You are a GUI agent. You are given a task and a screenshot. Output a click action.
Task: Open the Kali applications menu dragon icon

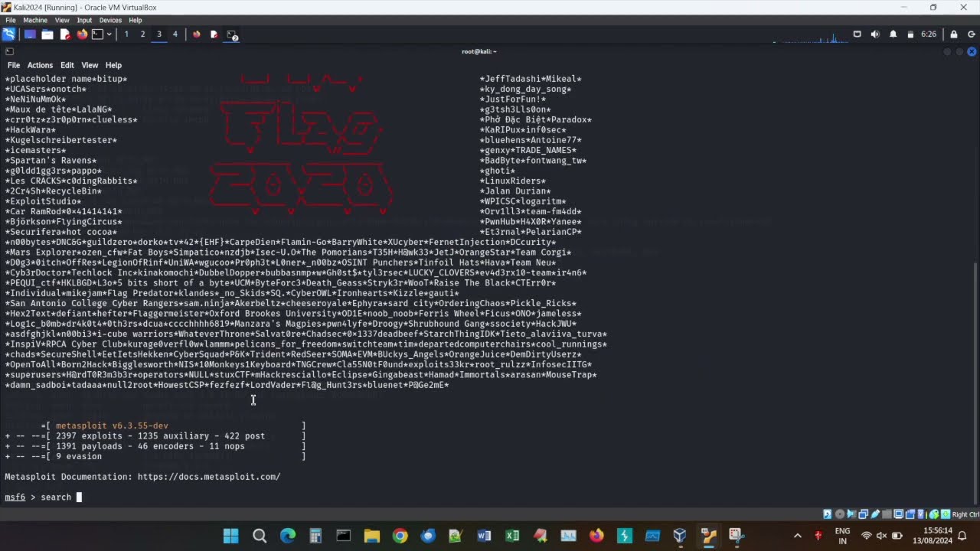click(8, 34)
